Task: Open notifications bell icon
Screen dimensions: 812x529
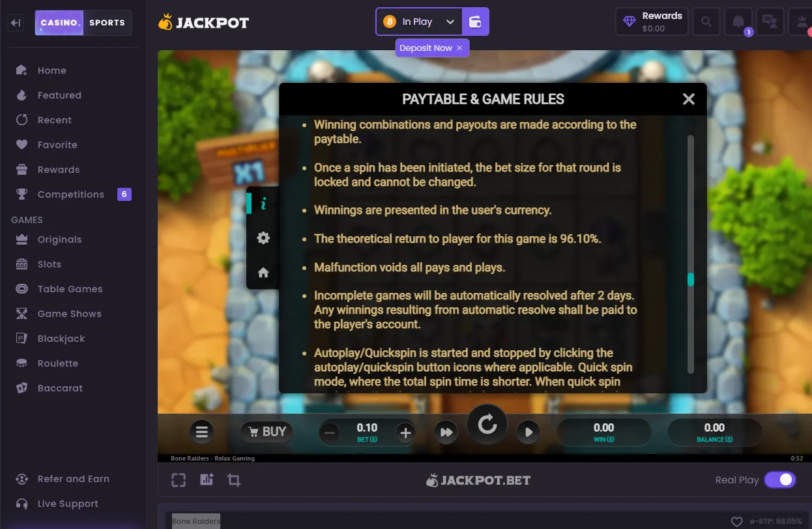Action: 738,22
